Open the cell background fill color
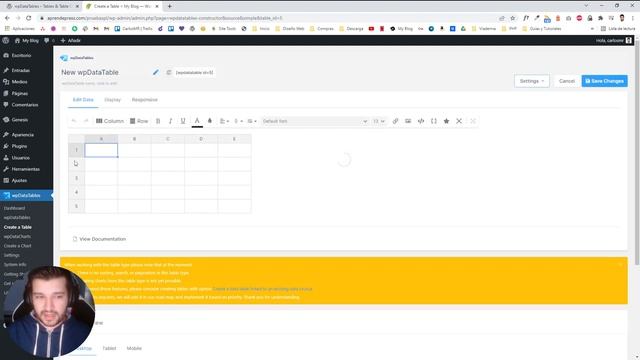 210,121
